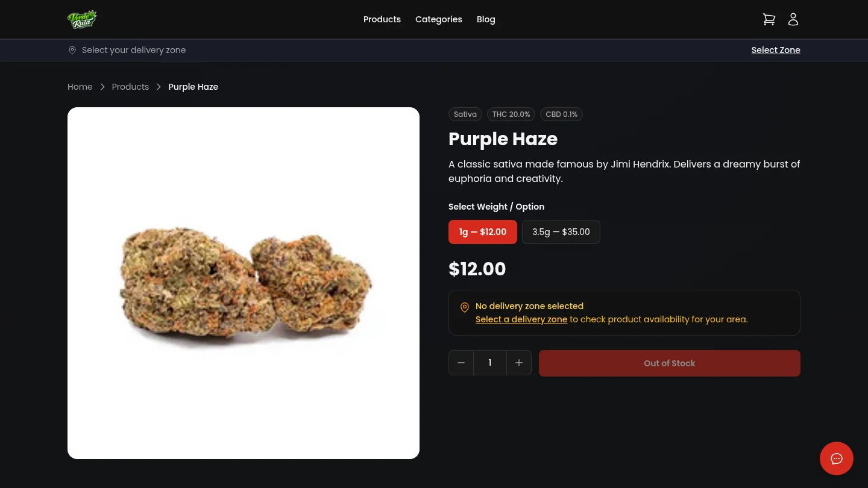Click the quantity input field
This screenshot has width=868, height=488.
pos(490,363)
